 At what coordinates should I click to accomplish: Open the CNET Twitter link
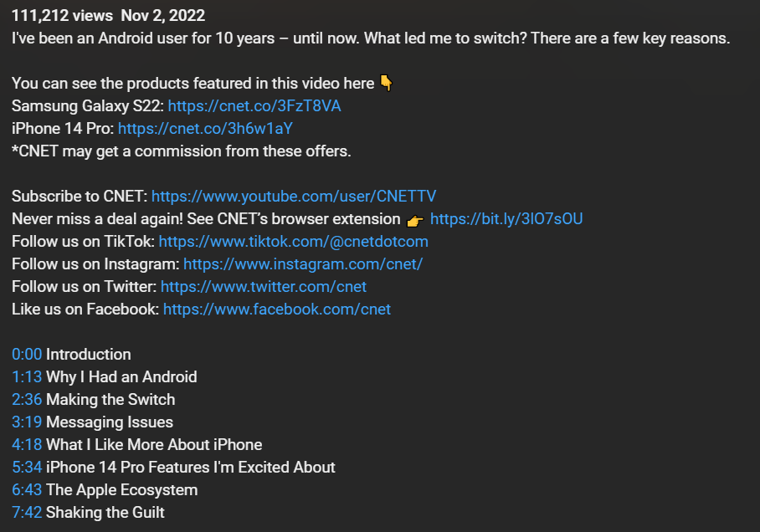coord(263,286)
